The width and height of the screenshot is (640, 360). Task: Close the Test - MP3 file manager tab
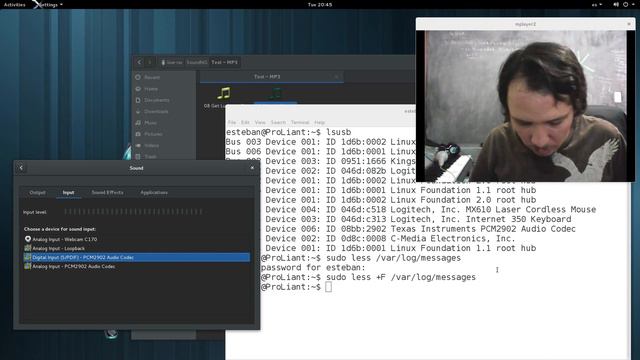[336, 77]
